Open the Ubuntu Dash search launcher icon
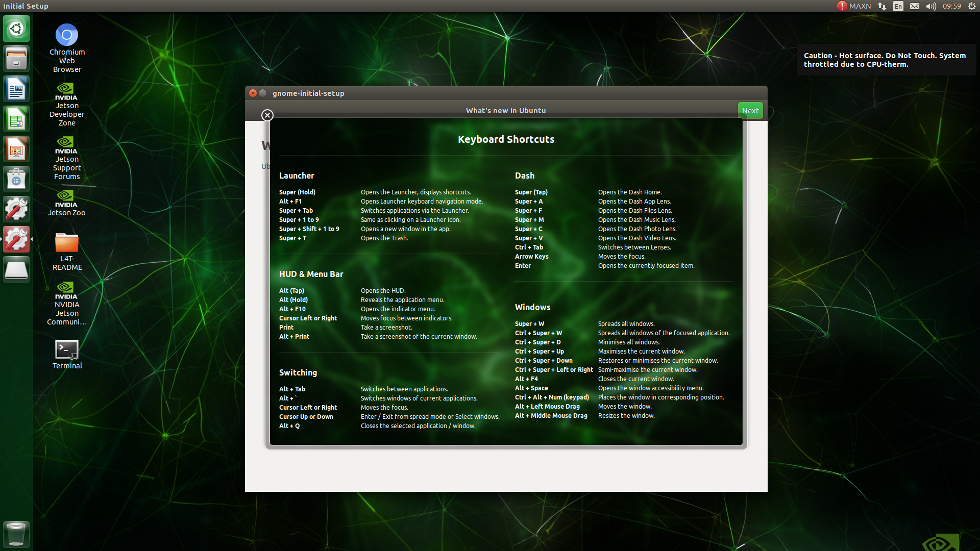The height and width of the screenshot is (551, 980). (x=16, y=29)
